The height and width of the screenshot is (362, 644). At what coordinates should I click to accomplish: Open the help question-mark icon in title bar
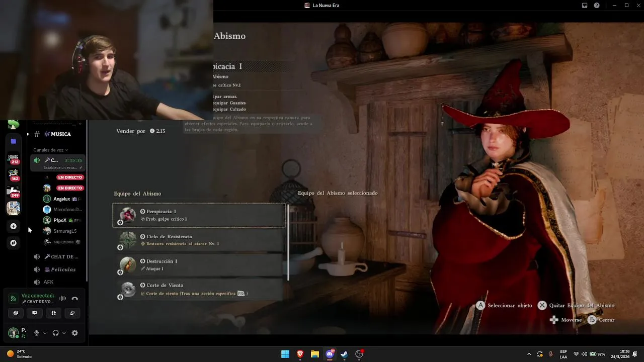[597, 6]
